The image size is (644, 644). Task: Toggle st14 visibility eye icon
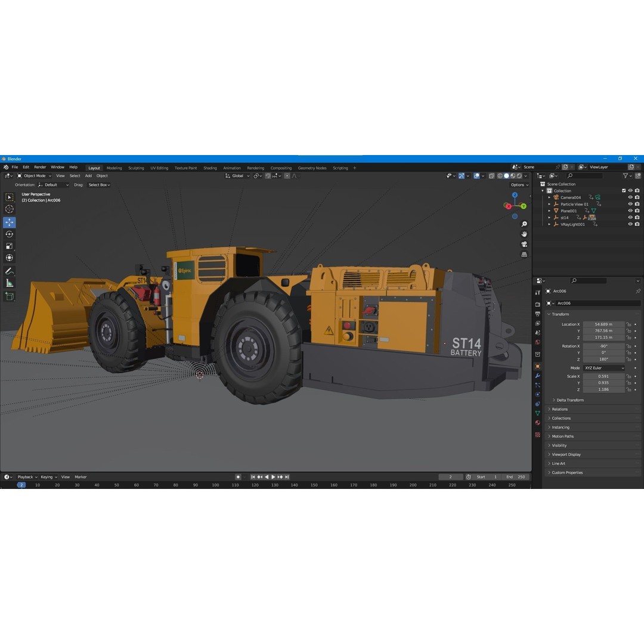[x=630, y=218]
